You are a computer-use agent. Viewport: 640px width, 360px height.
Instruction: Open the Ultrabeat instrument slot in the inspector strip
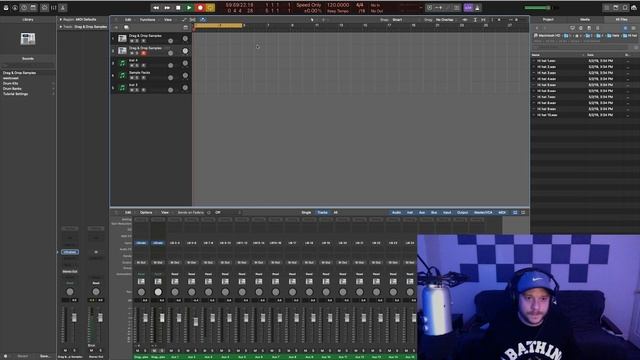tap(70, 252)
